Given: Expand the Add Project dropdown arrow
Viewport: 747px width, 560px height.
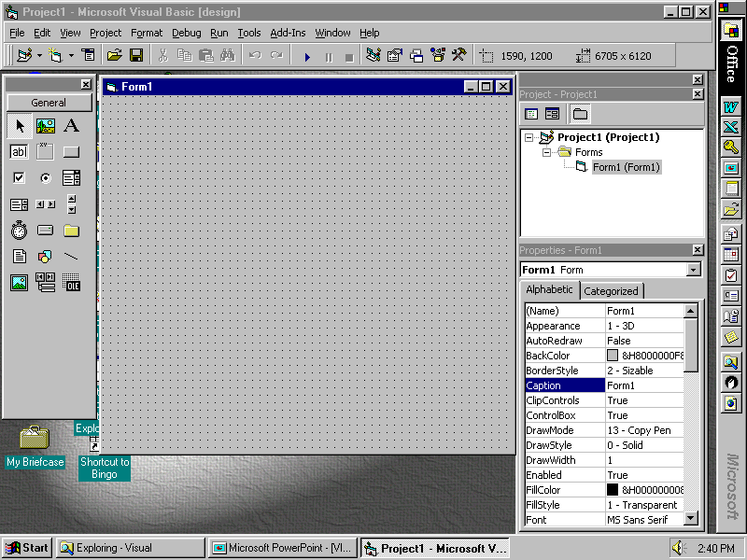Looking at the screenshot, I should tap(39, 56).
